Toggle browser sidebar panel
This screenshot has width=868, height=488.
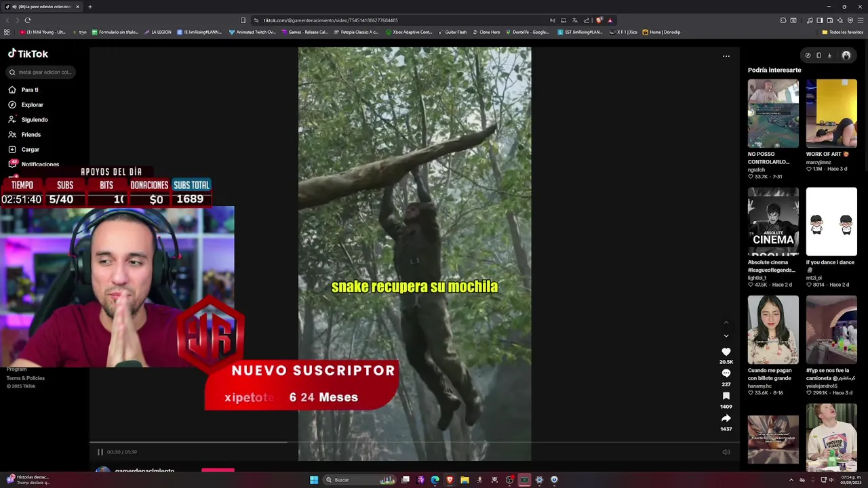pos(819,20)
